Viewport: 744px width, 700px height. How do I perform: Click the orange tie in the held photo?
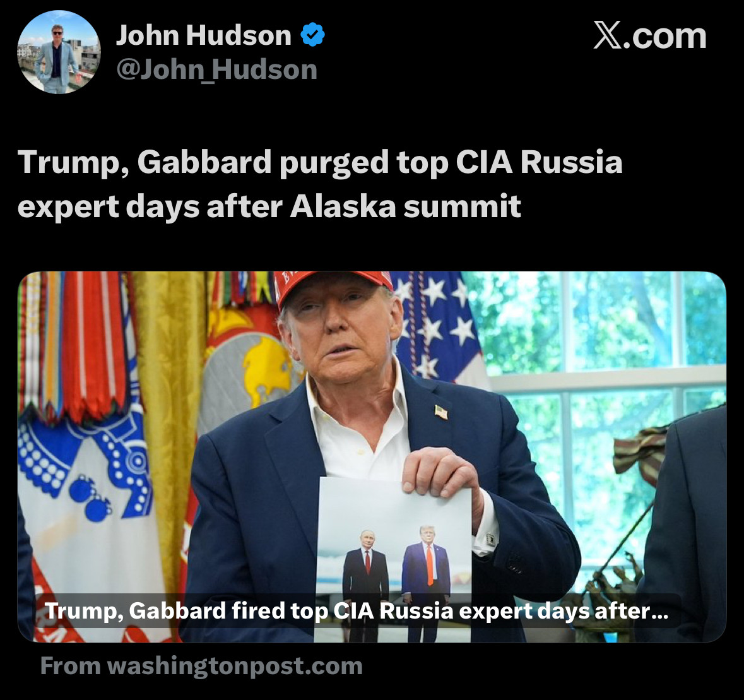[429, 565]
